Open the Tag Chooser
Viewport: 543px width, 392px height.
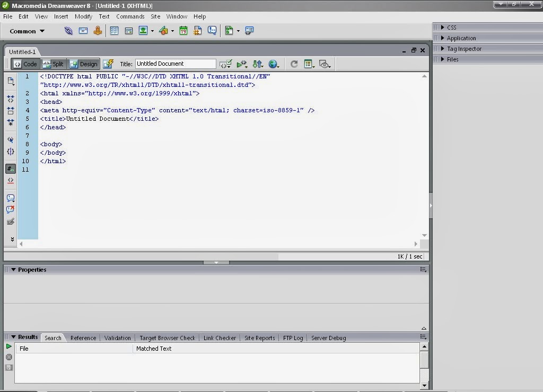click(249, 31)
